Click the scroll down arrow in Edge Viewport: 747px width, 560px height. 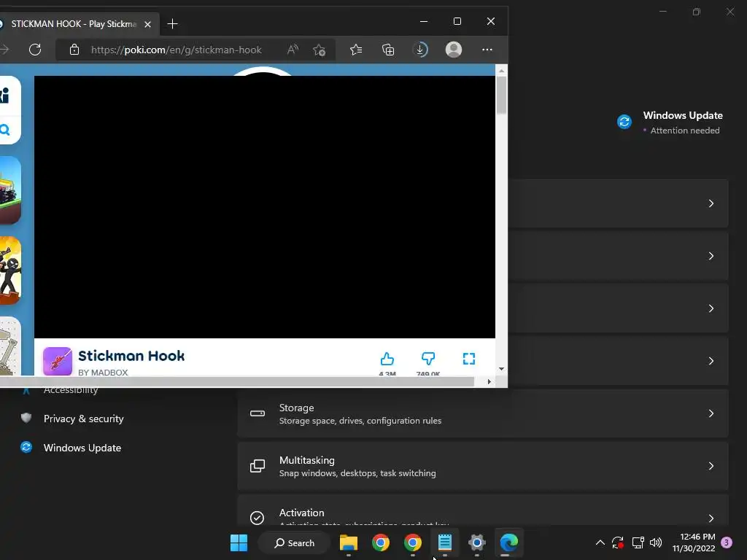pos(501,369)
